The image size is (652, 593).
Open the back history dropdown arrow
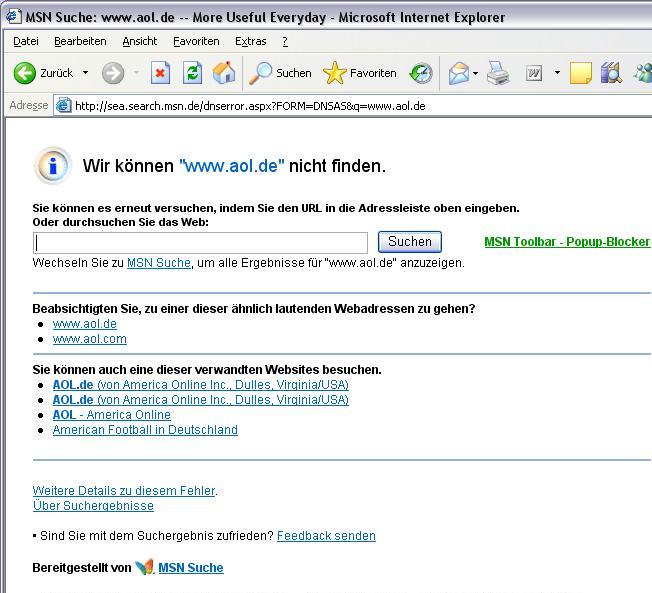85,73
